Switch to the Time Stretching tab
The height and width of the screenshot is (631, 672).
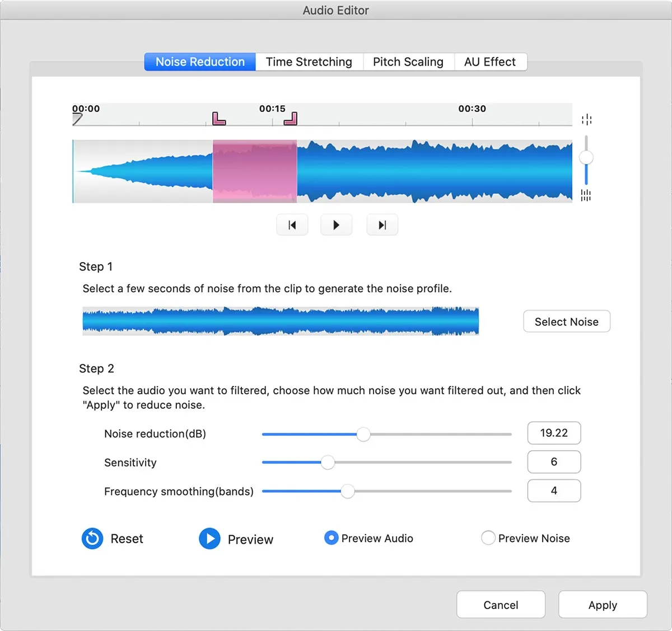point(309,62)
